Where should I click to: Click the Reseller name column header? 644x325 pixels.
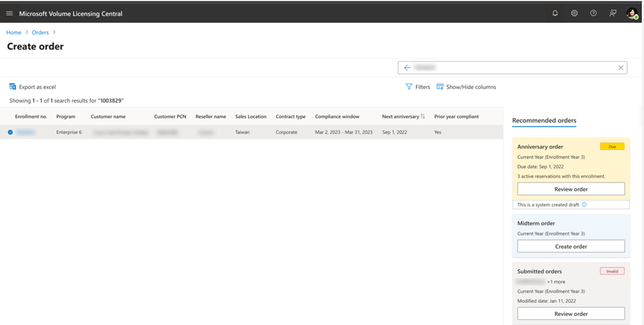tap(211, 116)
